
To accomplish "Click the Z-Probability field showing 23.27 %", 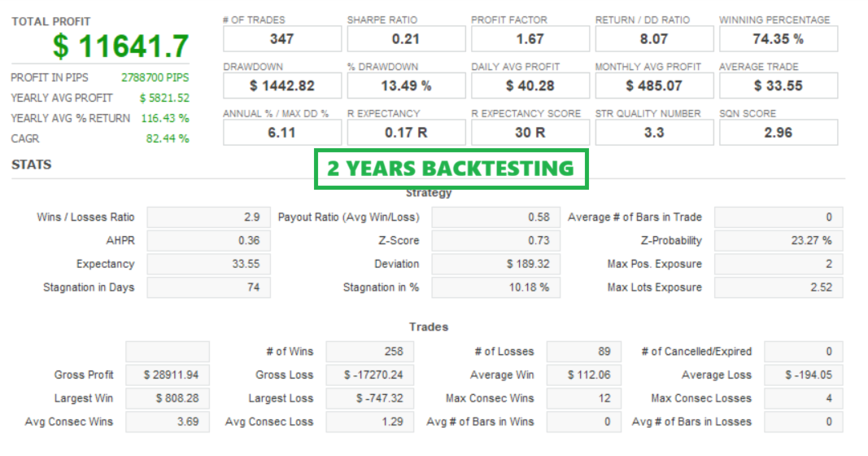I will coord(779,240).
